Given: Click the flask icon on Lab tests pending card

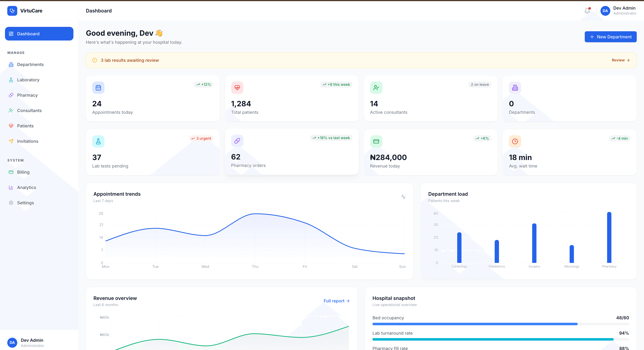Looking at the screenshot, I should [98, 141].
